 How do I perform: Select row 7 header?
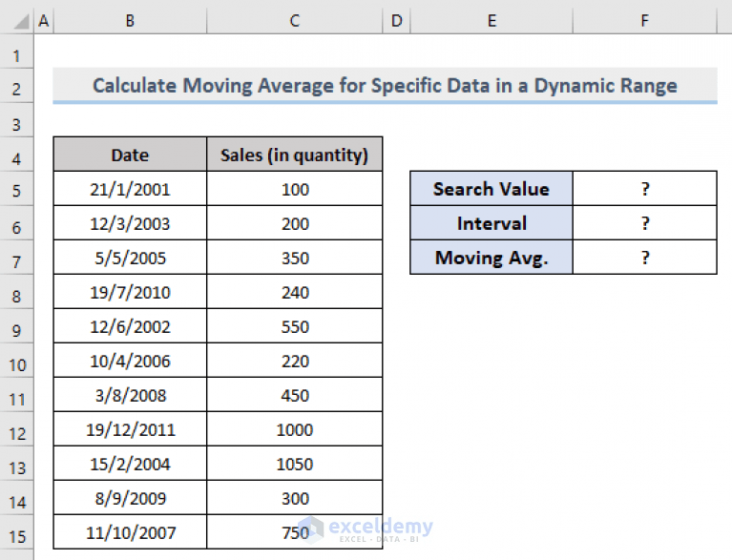point(17,258)
